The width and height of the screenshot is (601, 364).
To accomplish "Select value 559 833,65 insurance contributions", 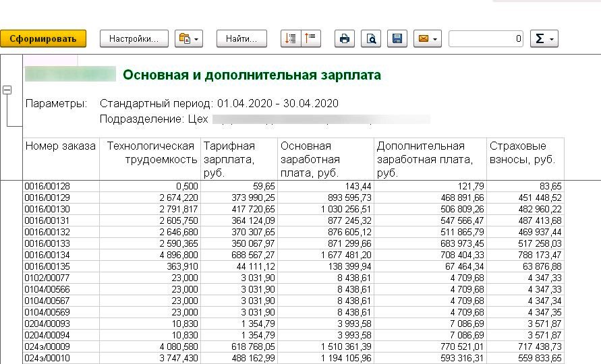I will point(525,358).
